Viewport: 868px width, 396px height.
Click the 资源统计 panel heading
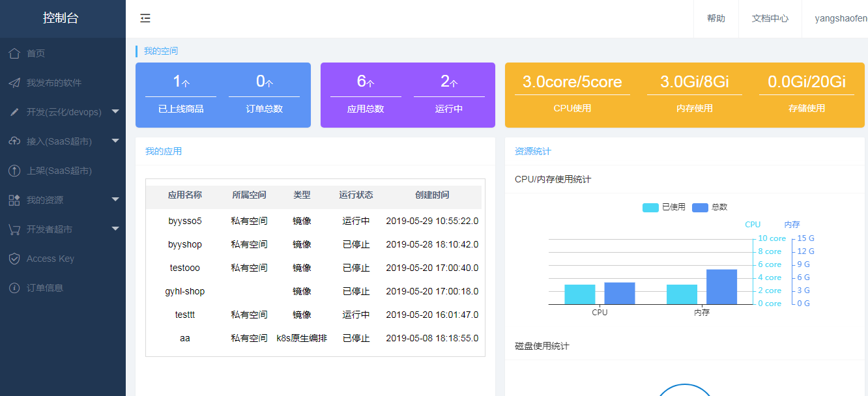point(533,151)
